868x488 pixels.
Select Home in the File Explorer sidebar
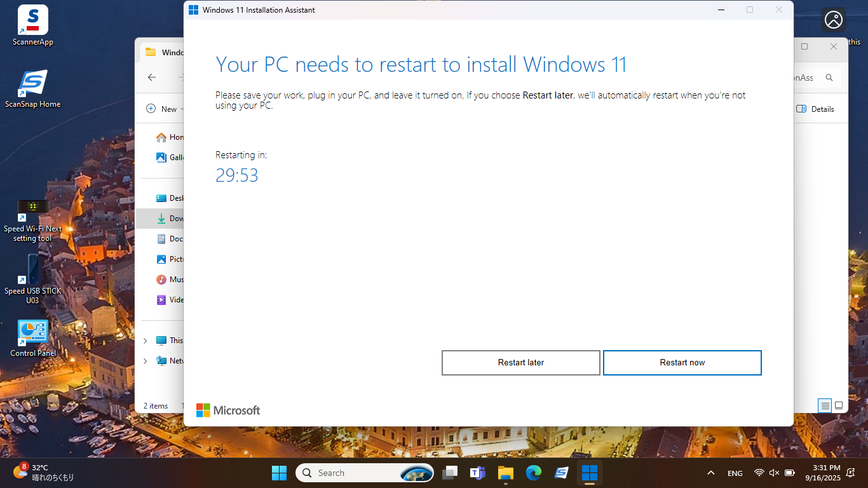coord(170,137)
